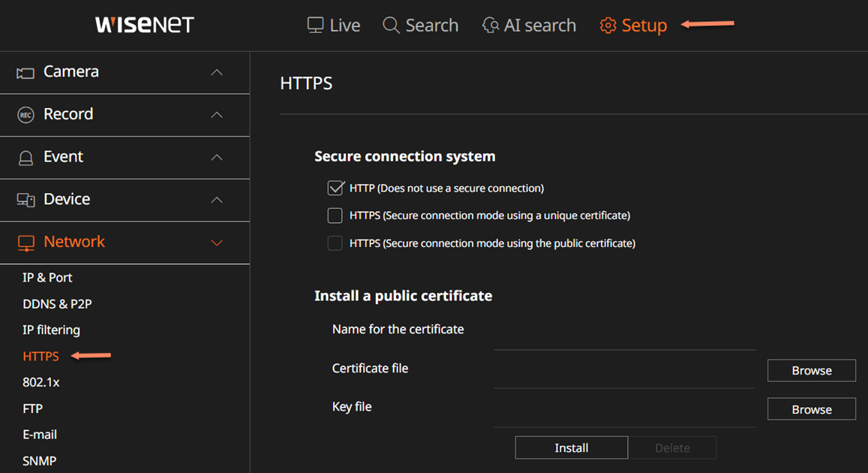The width and height of the screenshot is (868, 473).
Task: Uncheck the HTTP non-secure connection checkbox
Action: [x=335, y=188]
